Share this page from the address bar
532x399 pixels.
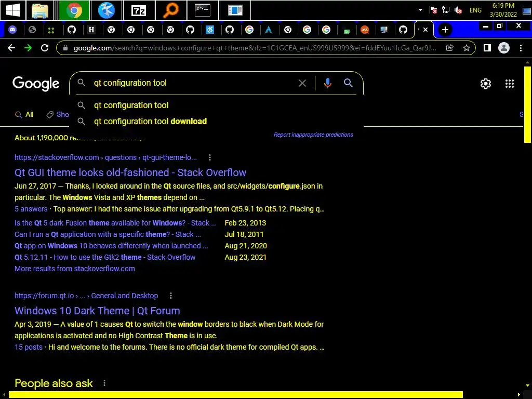tap(449, 48)
